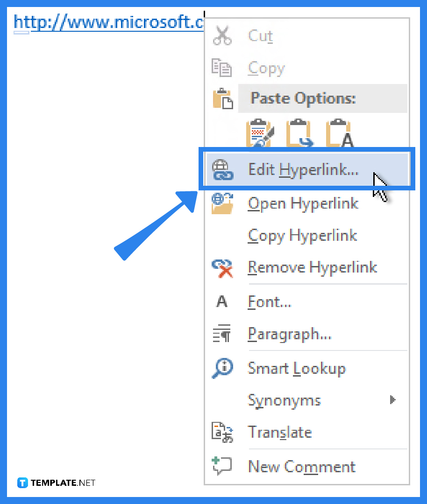This screenshot has width=427, height=504.
Task: Click the Merge Formatting paste icon
Action: (299, 134)
